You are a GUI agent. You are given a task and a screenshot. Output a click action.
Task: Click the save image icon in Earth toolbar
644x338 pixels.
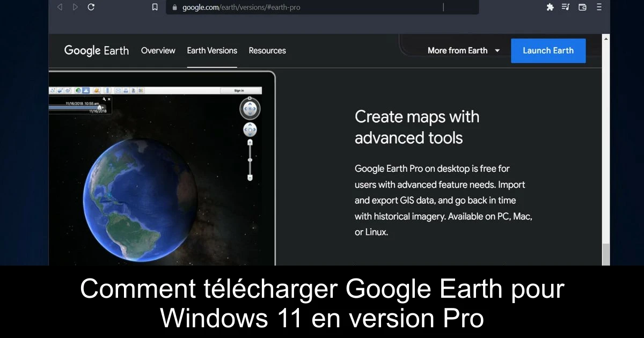click(134, 90)
